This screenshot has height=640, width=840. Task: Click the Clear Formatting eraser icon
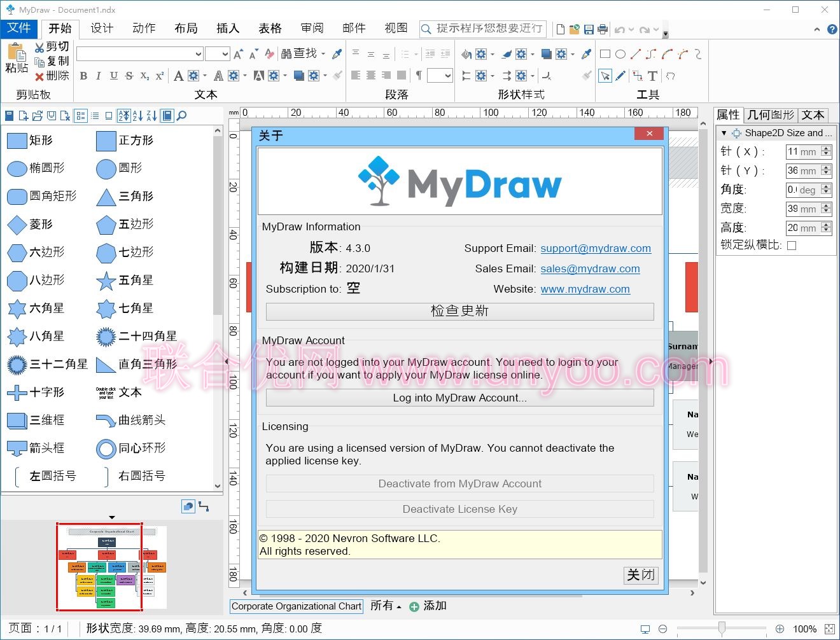click(x=270, y=54)
